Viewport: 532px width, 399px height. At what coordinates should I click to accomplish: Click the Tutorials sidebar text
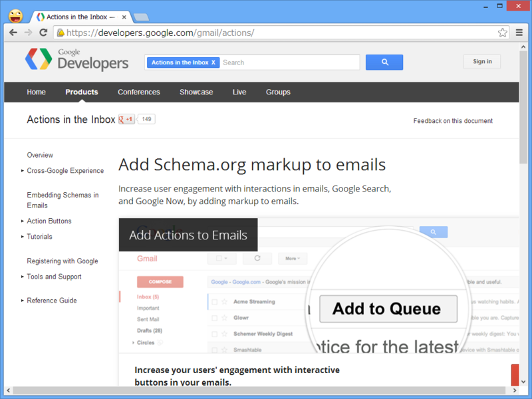(x=40, y=237)
